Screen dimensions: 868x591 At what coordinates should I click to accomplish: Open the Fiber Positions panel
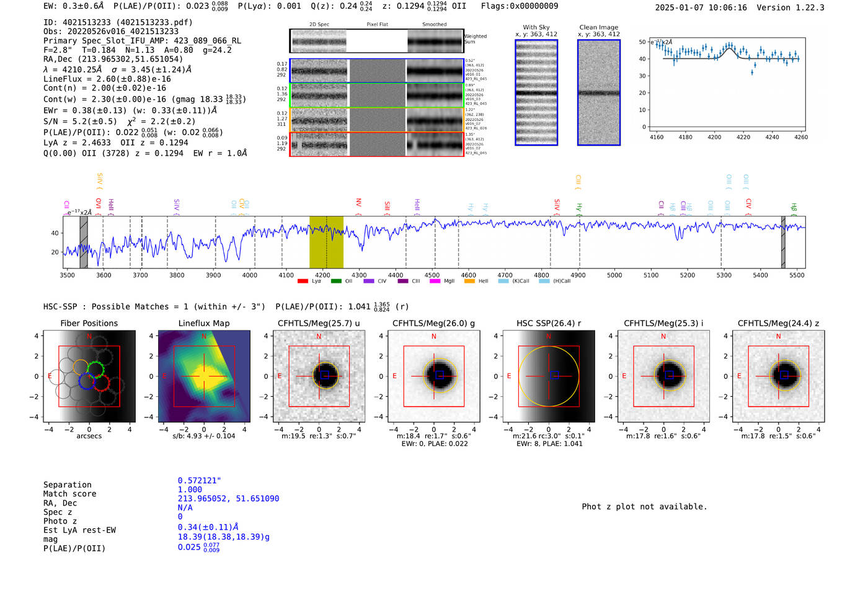coord(89,376)
